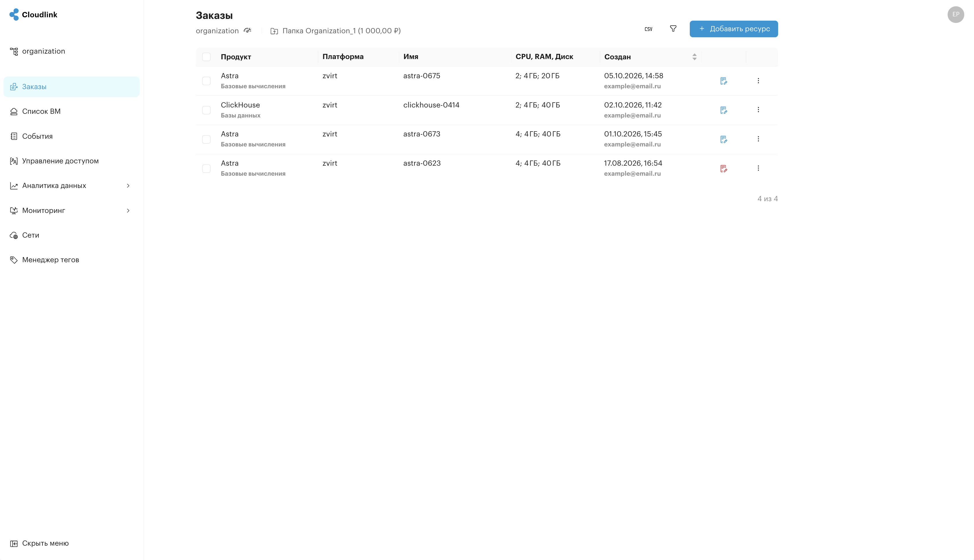Sort by the Создан column arrows
974x560 pixels.
click(694, 57)
